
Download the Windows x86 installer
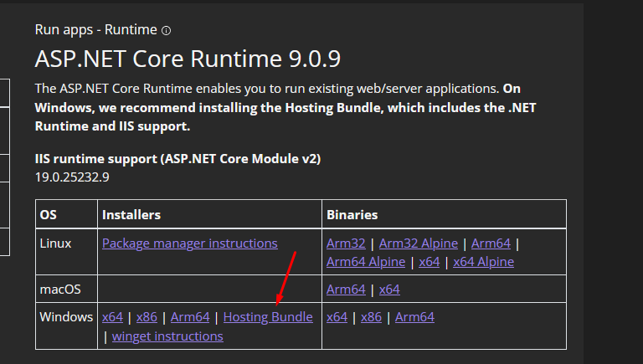coord(147,317)
